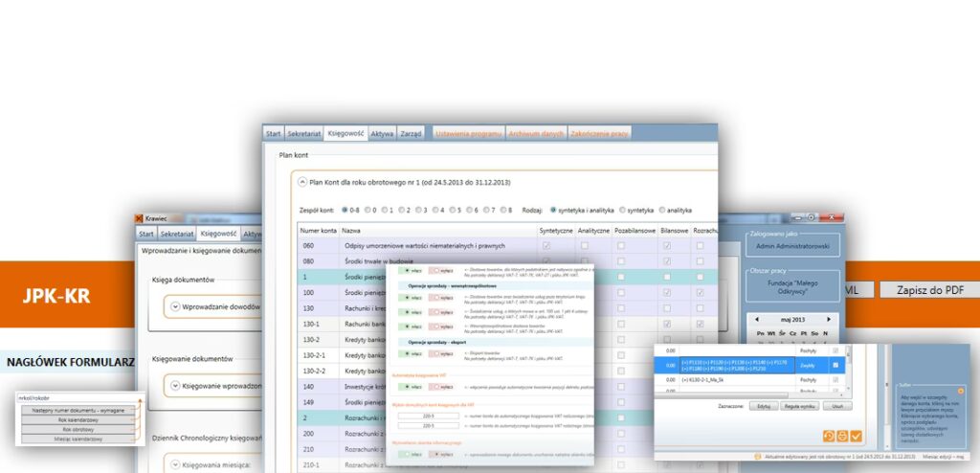The width and height of the screenshot is (980, 473).
Task: Click the Krawiec app icon in title bar
Action: (140, 218)
